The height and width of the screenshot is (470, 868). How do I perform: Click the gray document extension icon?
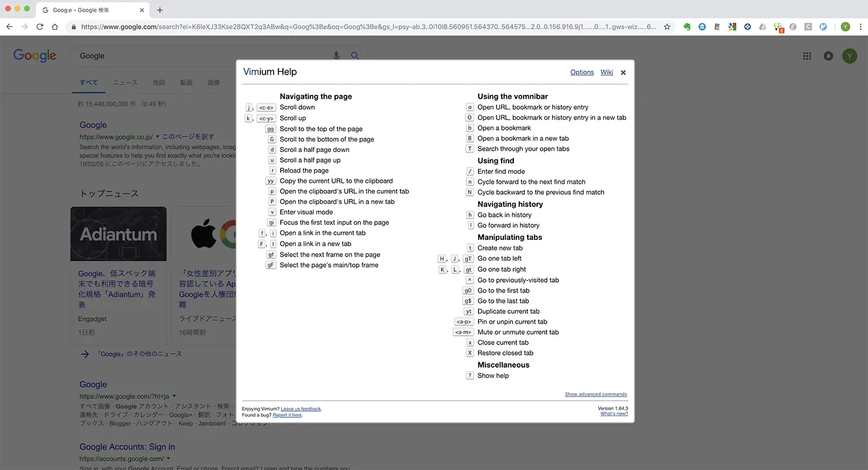[x=717, y=27]
